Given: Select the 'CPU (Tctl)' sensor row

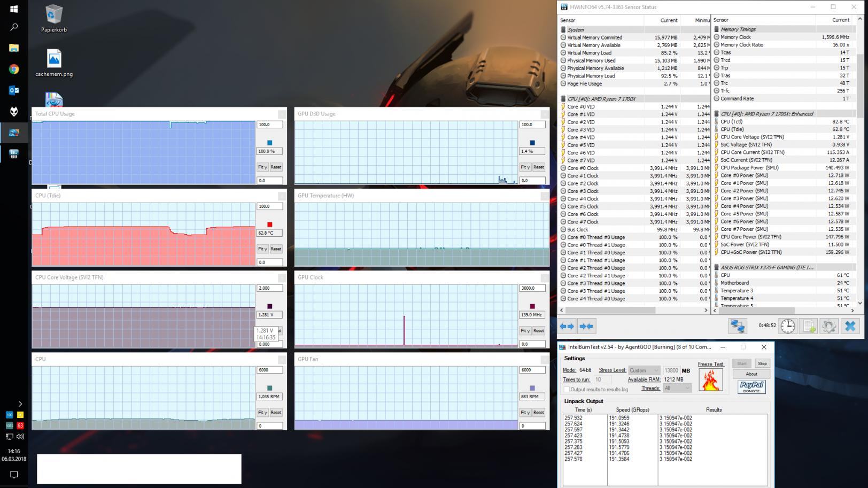Looking at the screenshot, I should tap(782, 121).
